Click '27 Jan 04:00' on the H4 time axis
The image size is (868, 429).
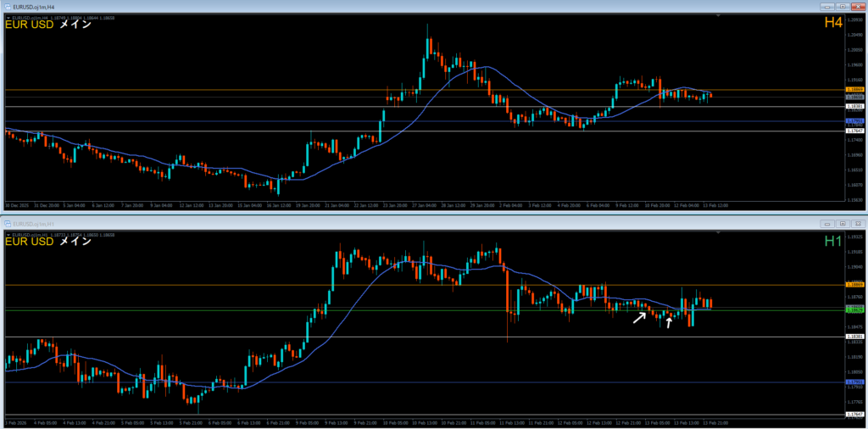423,205
